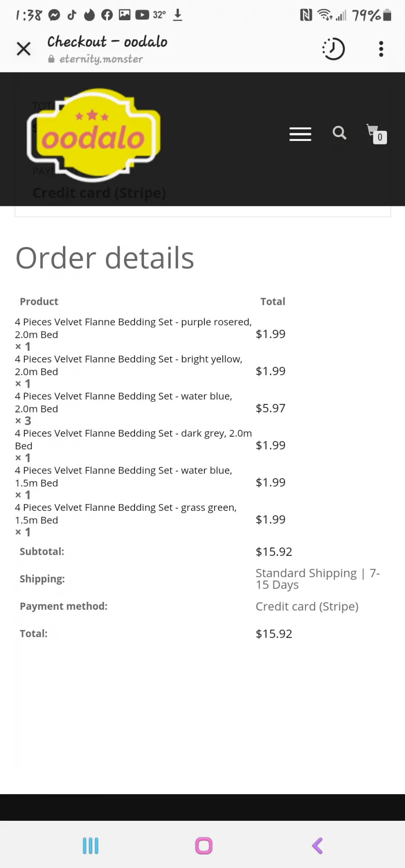Tap the cart count badge showing 0
This screenshot has height=868, width=405.
click(x=380, y=137)
